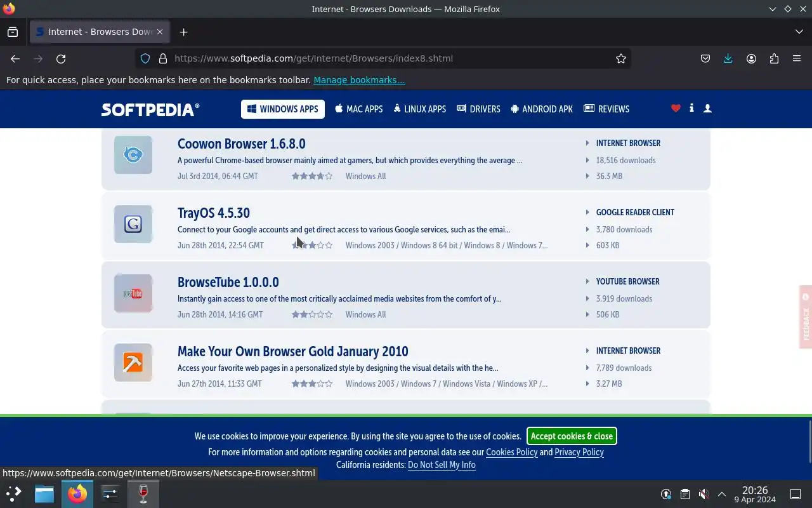Click the show desktop icon in taskbar
The width and height of the screenshot is (812, 508).
[796, 494]
